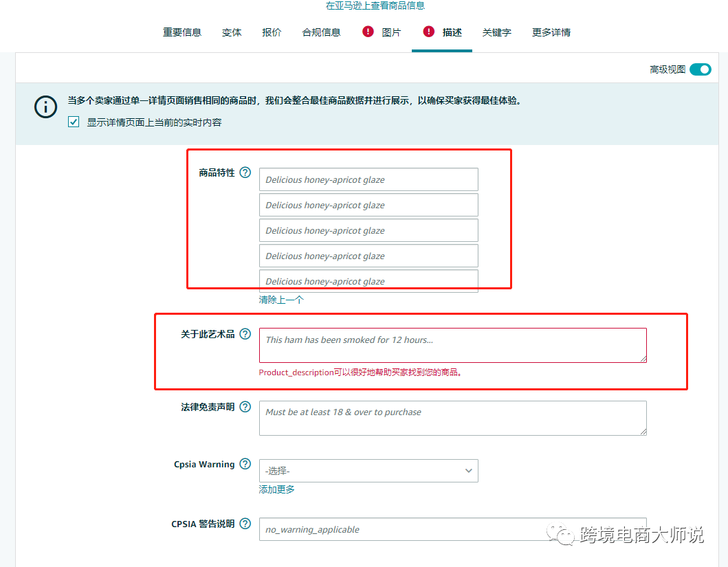This screenshot has width=728, height=567.
Task: Click the info circle icon in banner
Action: pyautogui.click(x=45, y=107)
